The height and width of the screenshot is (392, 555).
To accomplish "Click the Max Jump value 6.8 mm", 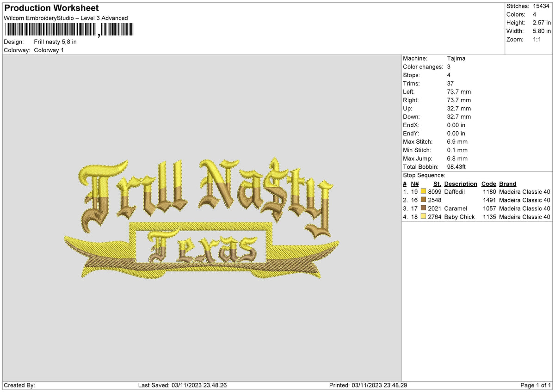I will point(457,159).
